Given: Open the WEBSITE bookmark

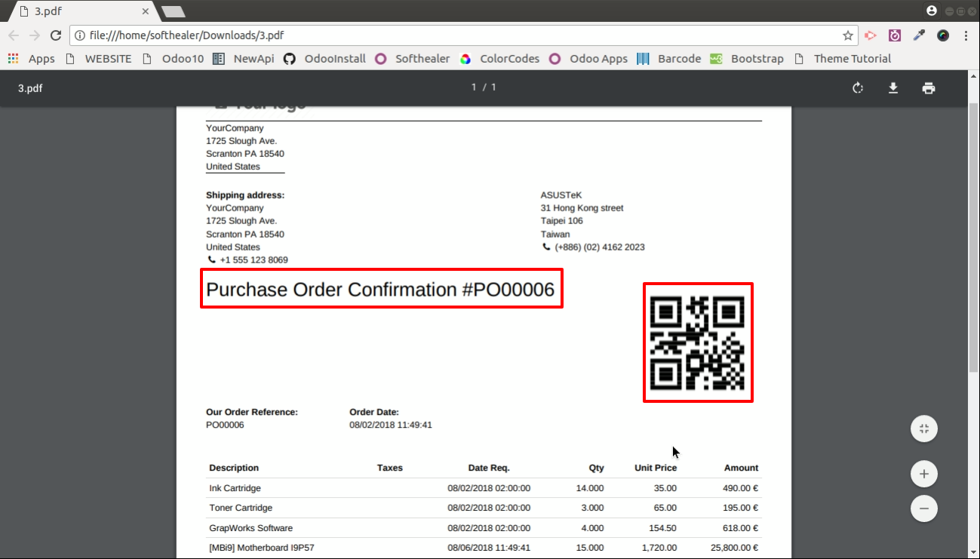Looking at the screenshot, I should click(99, 59).
